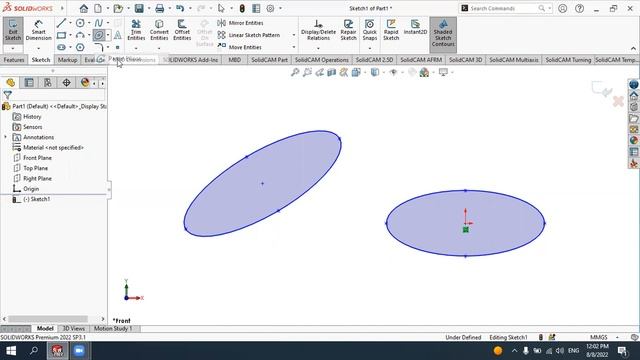This screenshot has height=360, width=640.
Task: Click the Exit Sketch button
Action: click(x=13, y=30)
